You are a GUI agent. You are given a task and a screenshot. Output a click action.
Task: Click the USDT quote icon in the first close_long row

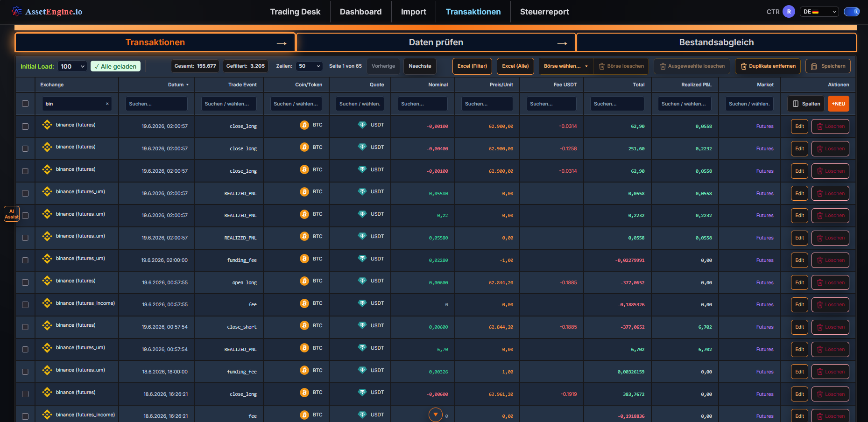click(362, 125)
